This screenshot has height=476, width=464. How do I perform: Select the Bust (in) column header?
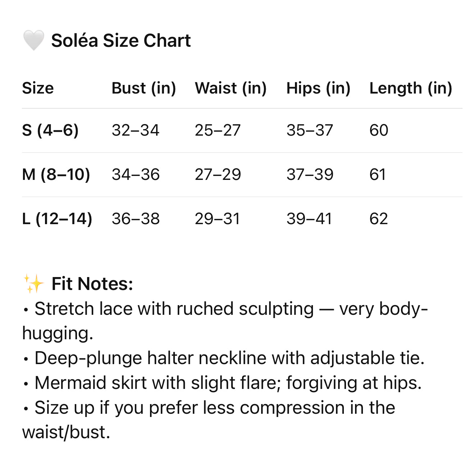pyautogui.click(x=144, y=88)
